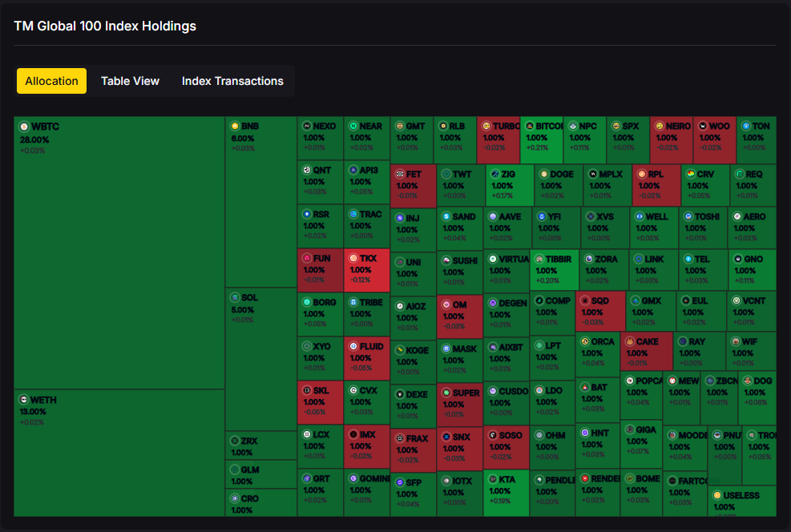Click the MASK ticker label
This screenshot has width=791, height=532.
465,349
